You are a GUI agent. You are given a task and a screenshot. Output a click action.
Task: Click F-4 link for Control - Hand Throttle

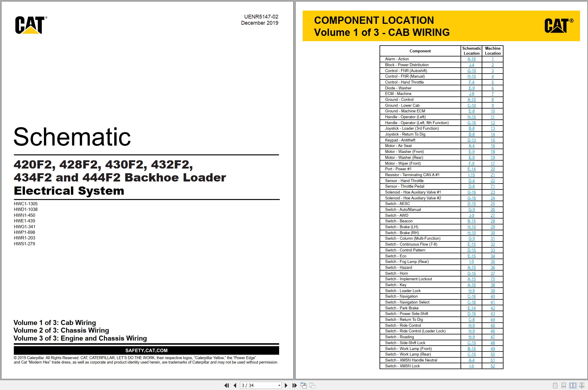click(x=471, y=82)
